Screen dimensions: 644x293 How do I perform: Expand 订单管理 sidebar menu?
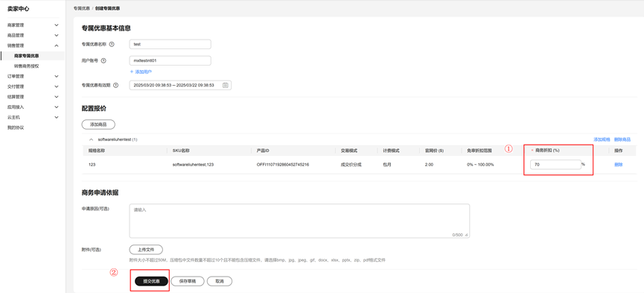[57, 76]
